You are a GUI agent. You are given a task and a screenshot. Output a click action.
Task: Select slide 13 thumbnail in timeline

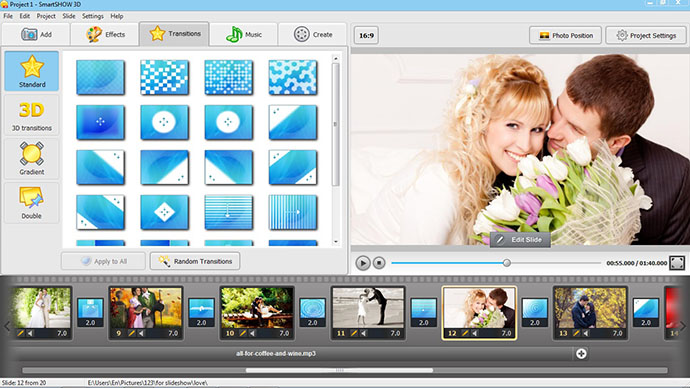click(x=590, y=308)
